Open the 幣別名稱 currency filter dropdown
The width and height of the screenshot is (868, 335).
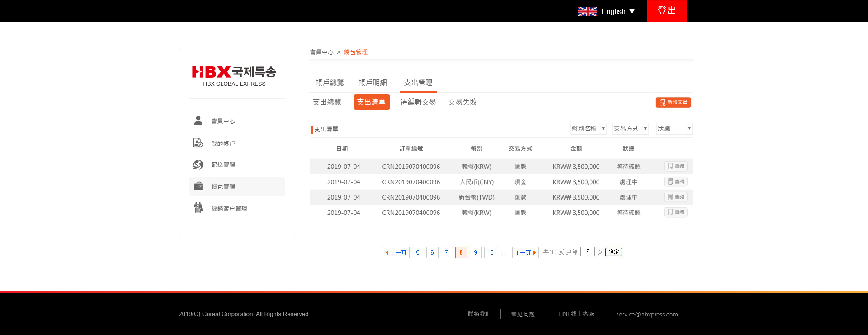(588, 129)
